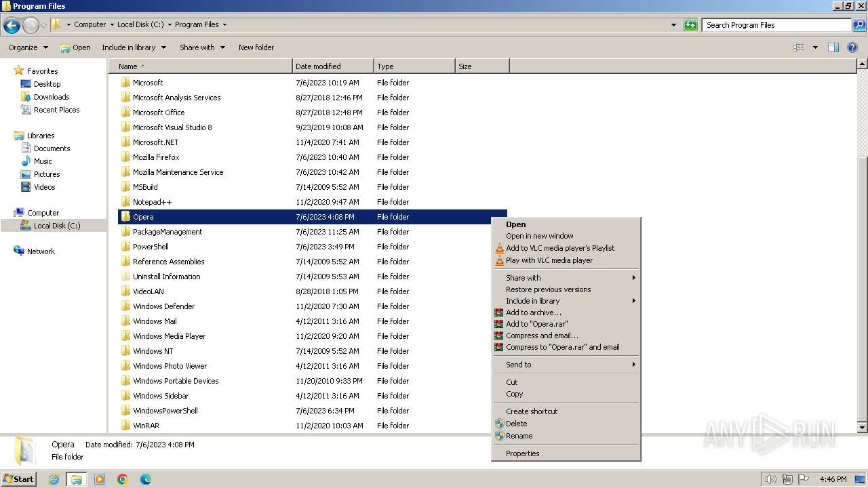
Task: Click WinRAR icon beside Add to archive
Action: pyautogui.click(x=499, y=312)
